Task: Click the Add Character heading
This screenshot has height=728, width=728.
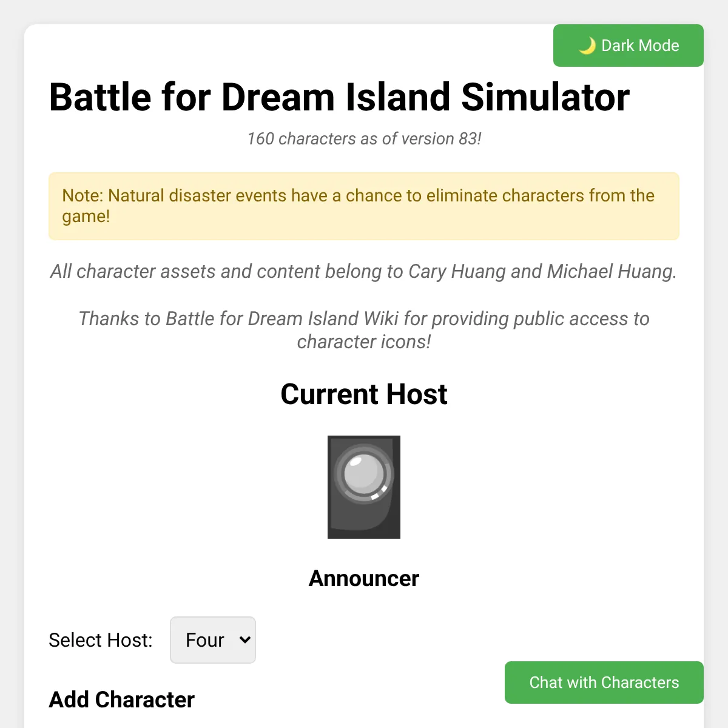Action: tap(121, 699)
